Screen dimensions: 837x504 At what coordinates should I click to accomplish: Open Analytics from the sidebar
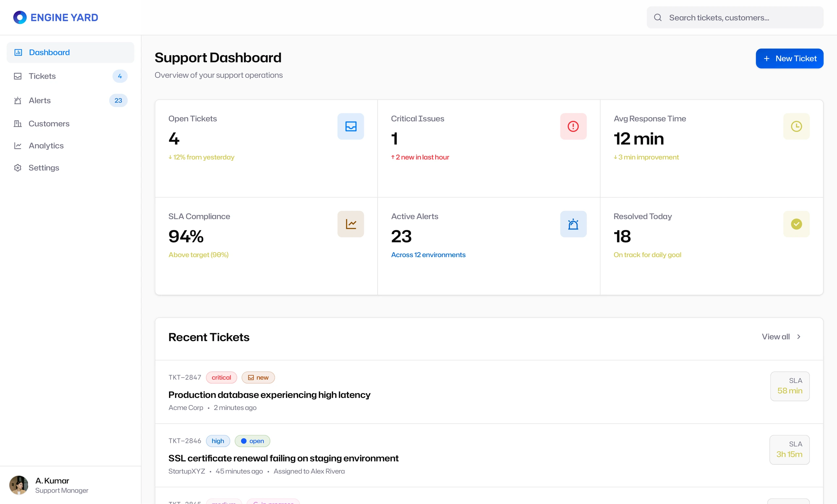[x=70, y=146]
